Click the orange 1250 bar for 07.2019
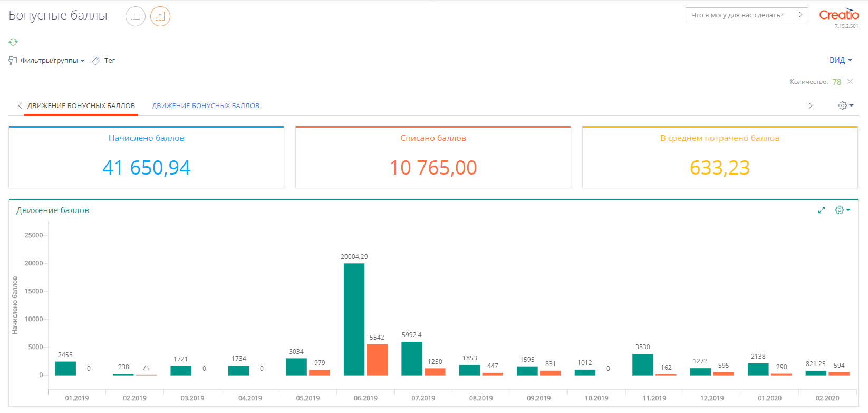The image size is (868, 413). pos(435,372)
